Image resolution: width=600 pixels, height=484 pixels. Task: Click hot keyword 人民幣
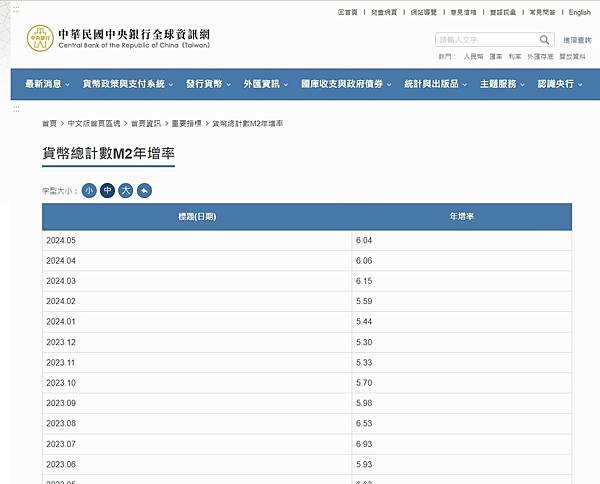pos(473,56)
